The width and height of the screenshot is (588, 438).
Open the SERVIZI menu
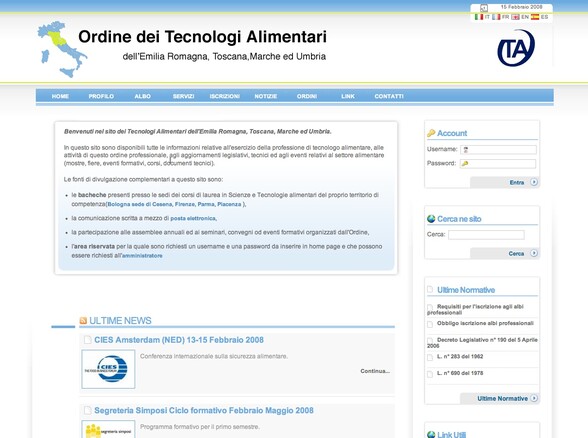coord(183,96)
